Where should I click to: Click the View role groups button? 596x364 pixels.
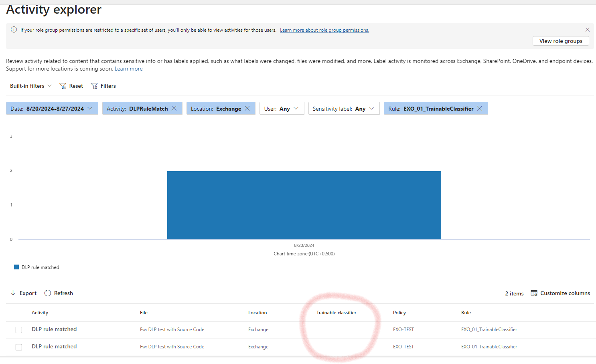point(560,40)
